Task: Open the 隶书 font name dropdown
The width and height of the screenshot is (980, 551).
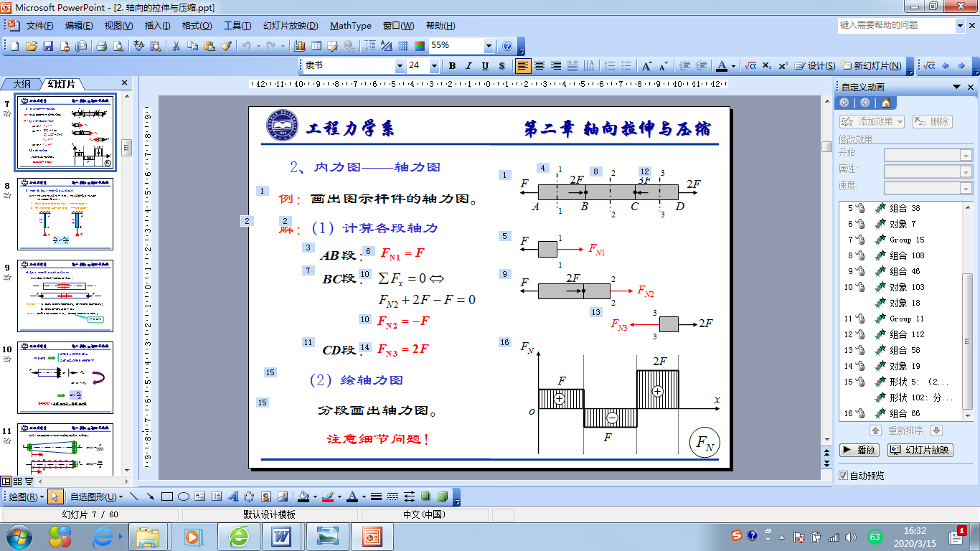Action: tap(400, 65)
